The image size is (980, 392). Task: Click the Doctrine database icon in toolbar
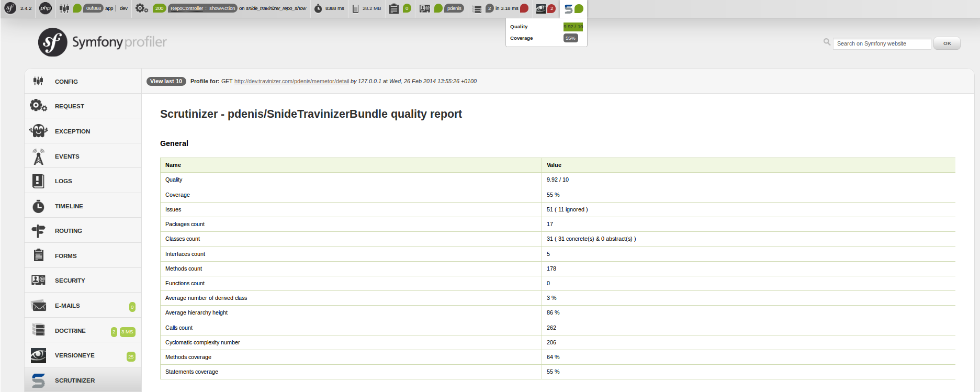click(x=477, y=9)
